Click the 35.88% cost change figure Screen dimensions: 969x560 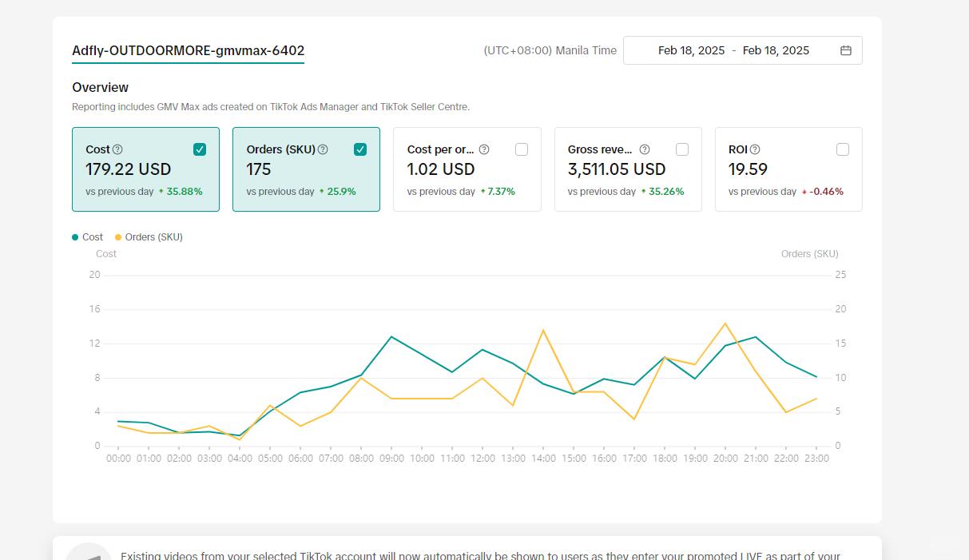185,192
